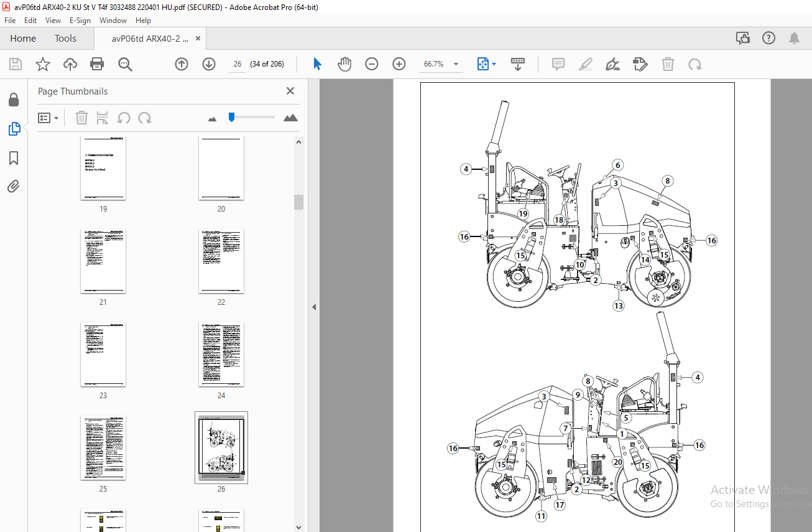Screen dimensions: 812x532
Task: Open the Window menu
Action: point(113,21)
